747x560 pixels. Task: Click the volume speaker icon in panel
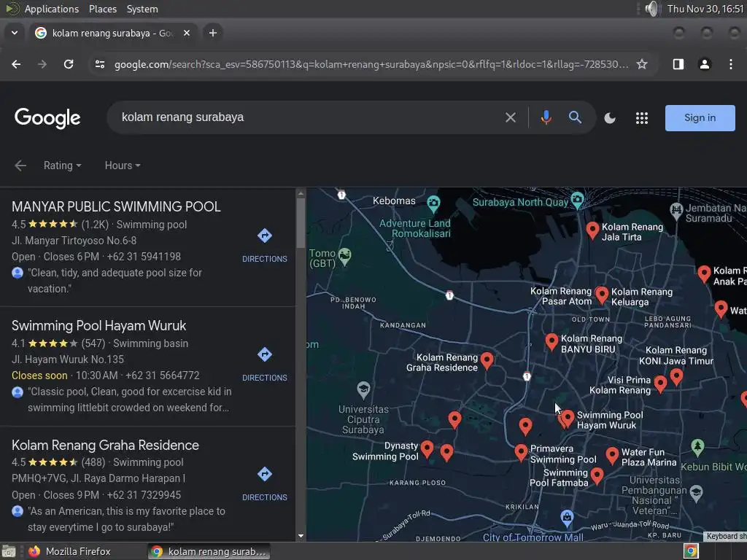651,9
